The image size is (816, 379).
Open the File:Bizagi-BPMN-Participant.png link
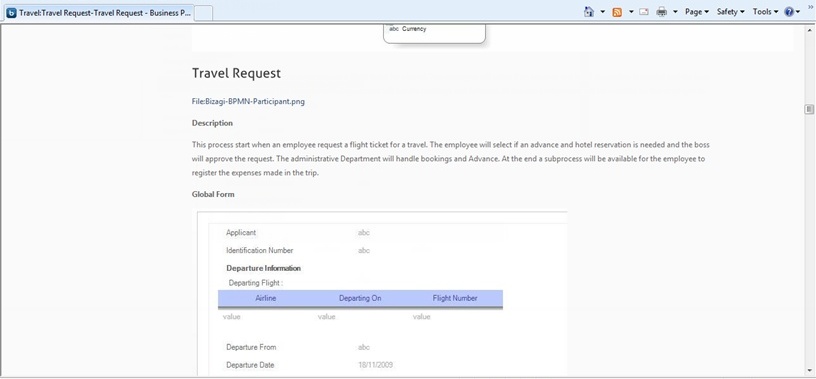point(248,102)
